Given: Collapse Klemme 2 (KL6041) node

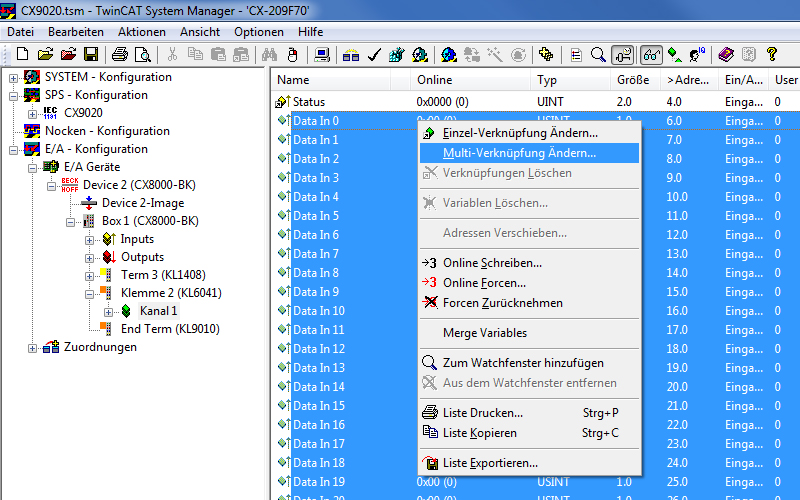Looking at the screenshot, I should pos(89,294).
